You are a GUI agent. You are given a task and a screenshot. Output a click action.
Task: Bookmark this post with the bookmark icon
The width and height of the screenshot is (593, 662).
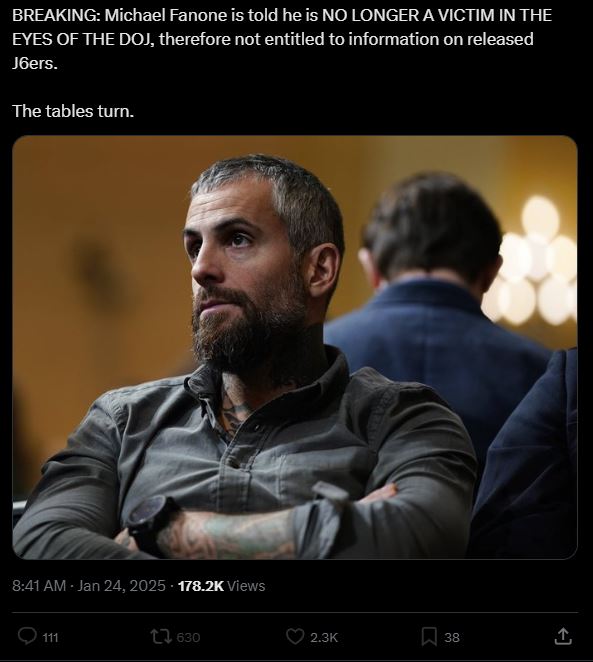click(x=429, y=637)
